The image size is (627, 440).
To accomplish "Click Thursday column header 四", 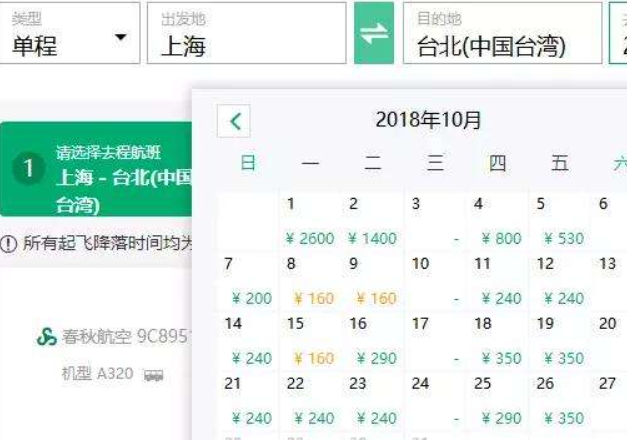I will [x=497, y=163].
